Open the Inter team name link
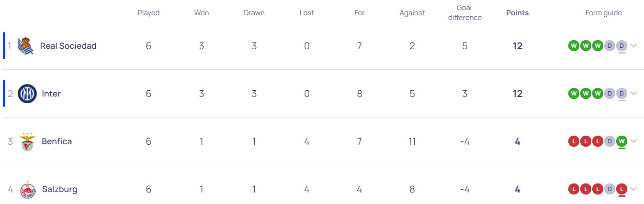The width and height of the screenshot is (644, 204). pos(51,94)
